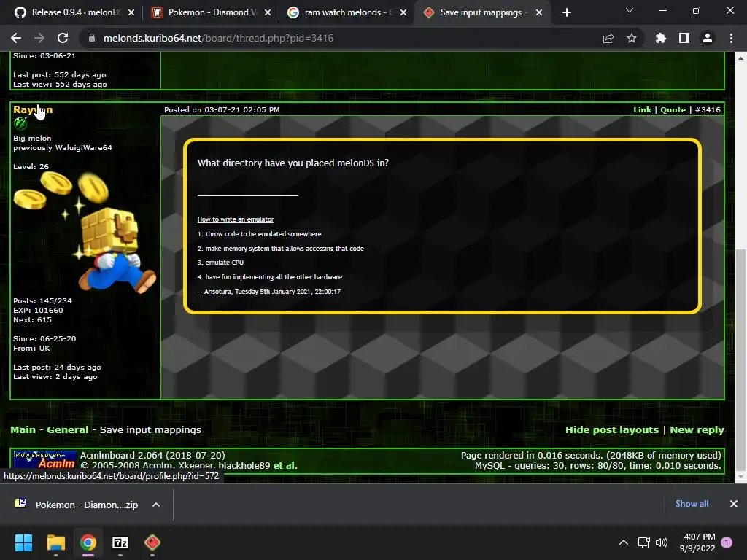Click the browser forward arrow

39,38
